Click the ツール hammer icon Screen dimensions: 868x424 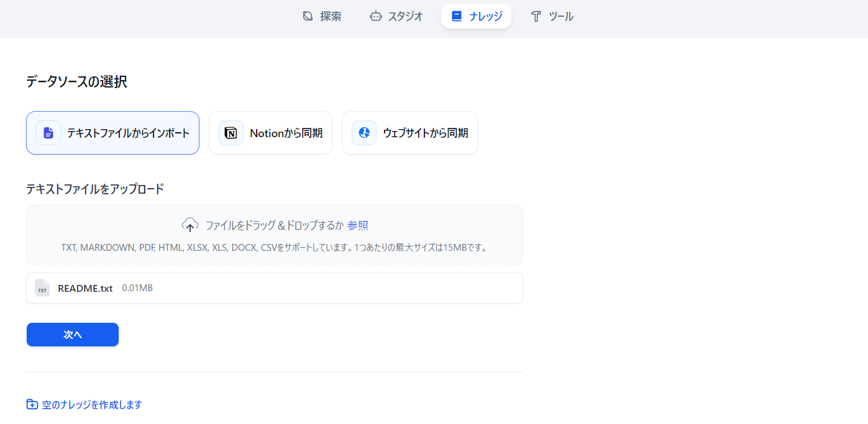tap(536, 16)
